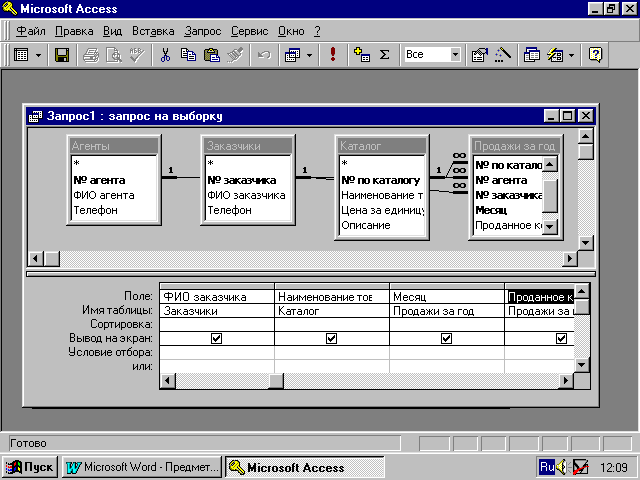The width and height of the screenshot is (640, 480).
Task: Select 'ФИО агента' field in Агенты table
Action: tap(104, 195)
